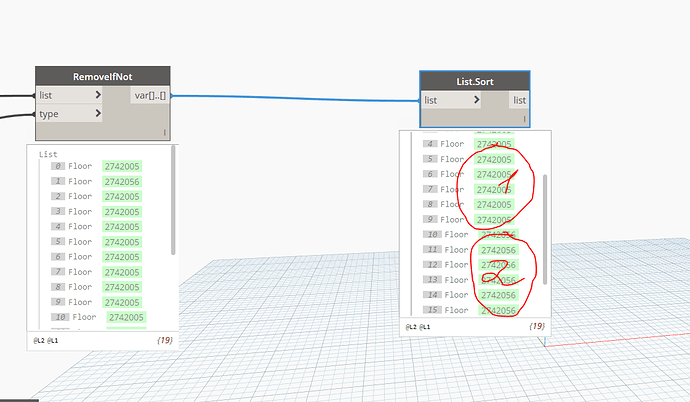Click the lacing indicator on RemoveIfNot node
Viewport: 690px width, 402px height.
click(x=165, y=132)
